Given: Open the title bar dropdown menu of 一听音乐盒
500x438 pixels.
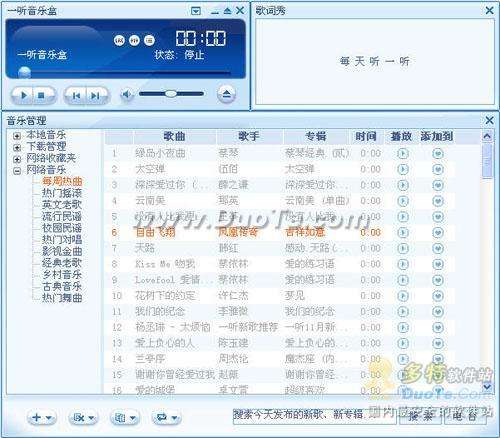Looking at the screenshot, I should click(196, 11).
